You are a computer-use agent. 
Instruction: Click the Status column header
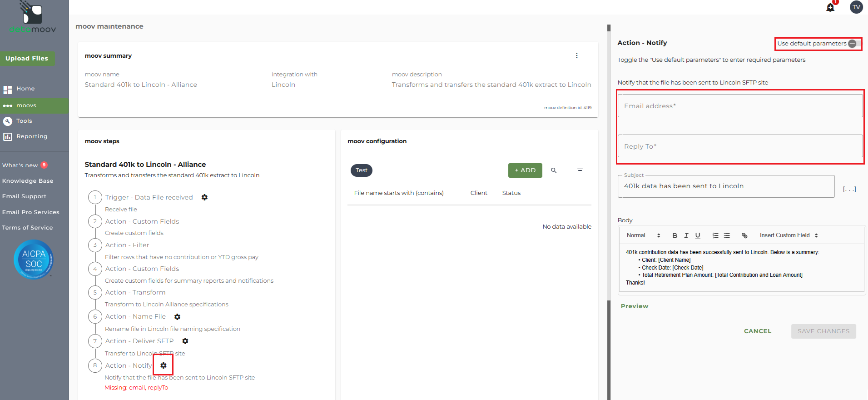click(511, 193)
